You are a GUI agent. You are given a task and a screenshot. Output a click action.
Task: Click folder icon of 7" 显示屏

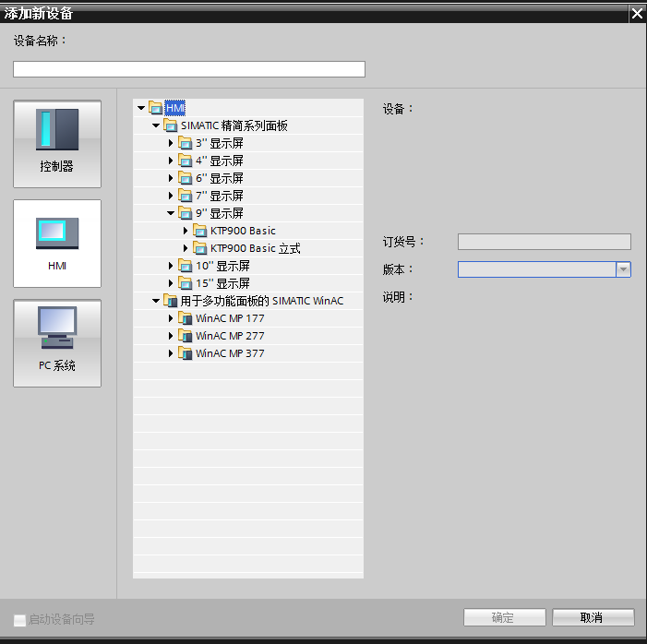[186, 196]
